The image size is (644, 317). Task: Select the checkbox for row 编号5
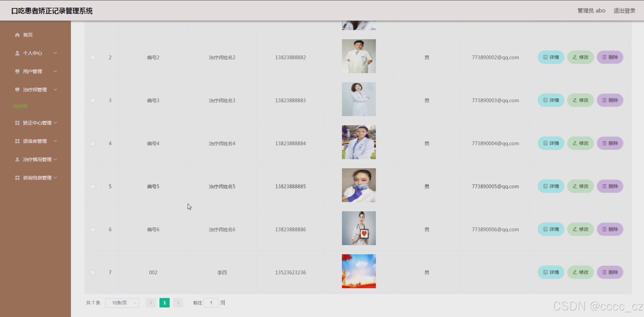[93, 187]
